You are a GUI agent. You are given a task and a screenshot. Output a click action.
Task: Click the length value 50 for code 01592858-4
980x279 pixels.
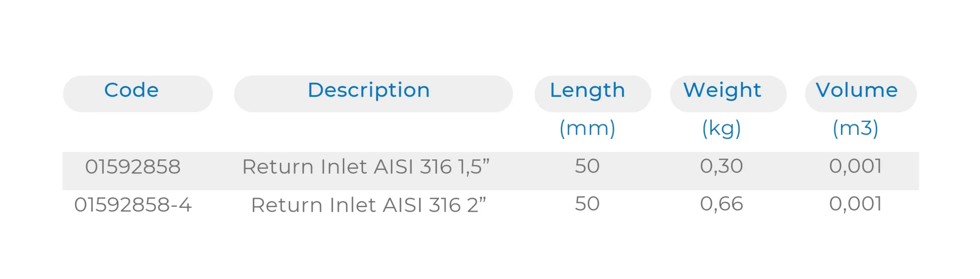click(587, 204)
